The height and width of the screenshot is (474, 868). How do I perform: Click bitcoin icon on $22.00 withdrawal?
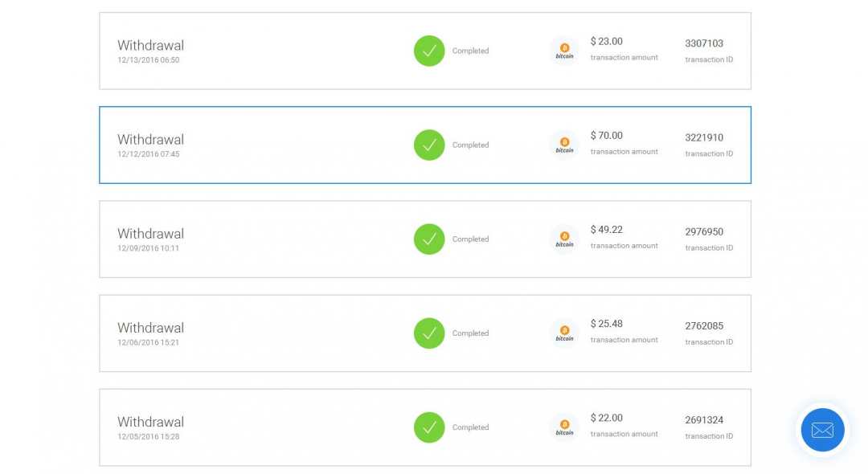564,427
